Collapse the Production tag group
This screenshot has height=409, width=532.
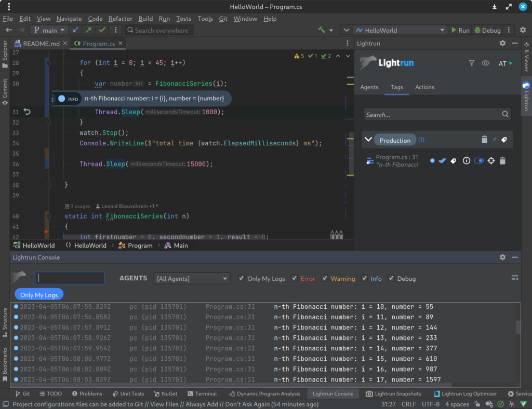(x=368, y=139)
